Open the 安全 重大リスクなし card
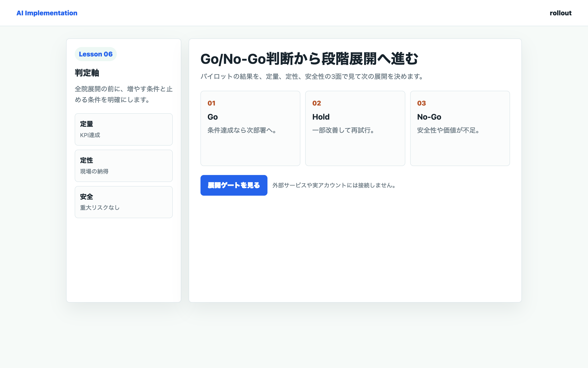 (124, 202)
